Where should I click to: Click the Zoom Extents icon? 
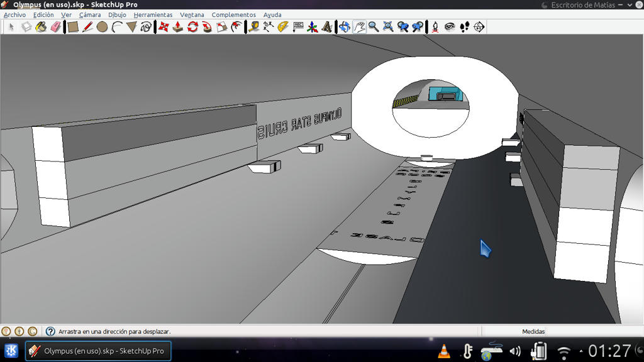coord(388,27)
